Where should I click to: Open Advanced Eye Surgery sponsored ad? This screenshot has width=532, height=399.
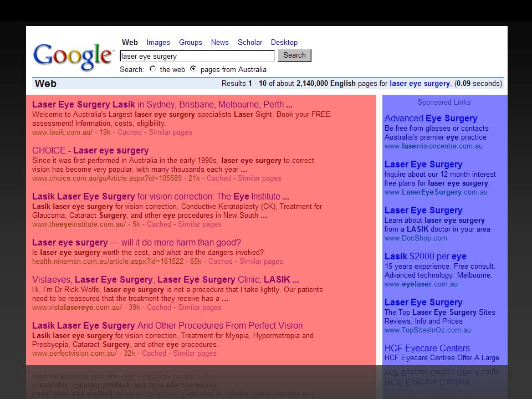click(431, 119)
